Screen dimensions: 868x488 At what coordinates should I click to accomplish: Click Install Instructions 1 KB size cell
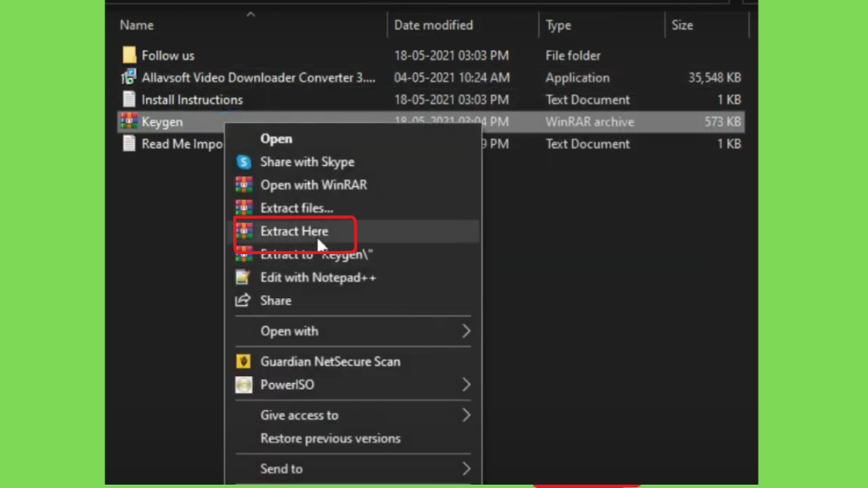pos(728,100)
